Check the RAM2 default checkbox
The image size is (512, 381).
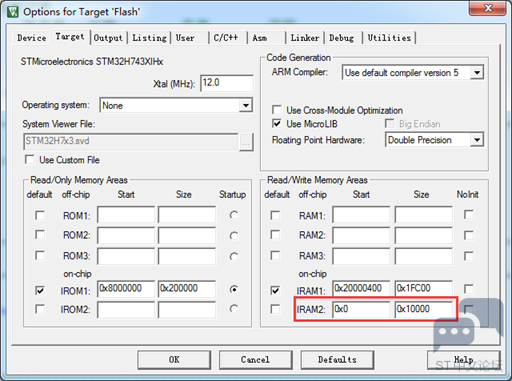pyautogui.click(x=275, y=235)
